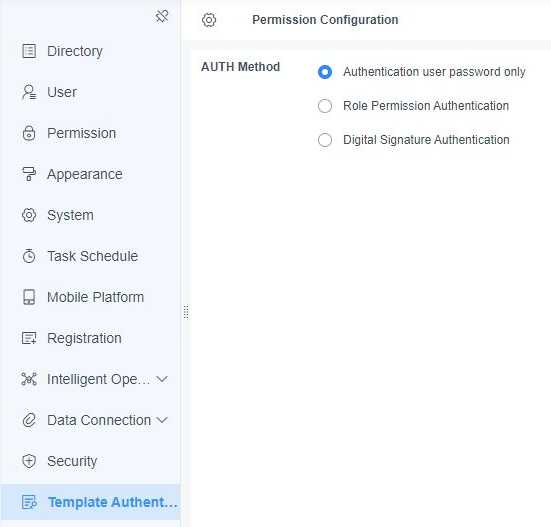Expand the Data Connection chevron
Screen dimensions: 551x527
coord(162,420)
